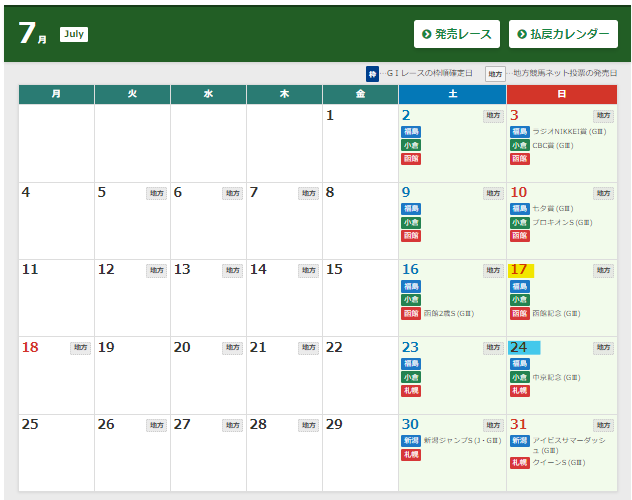The image size is (632, 500).
Task: Select the blue-highlighted date 24
Action: 524,347
